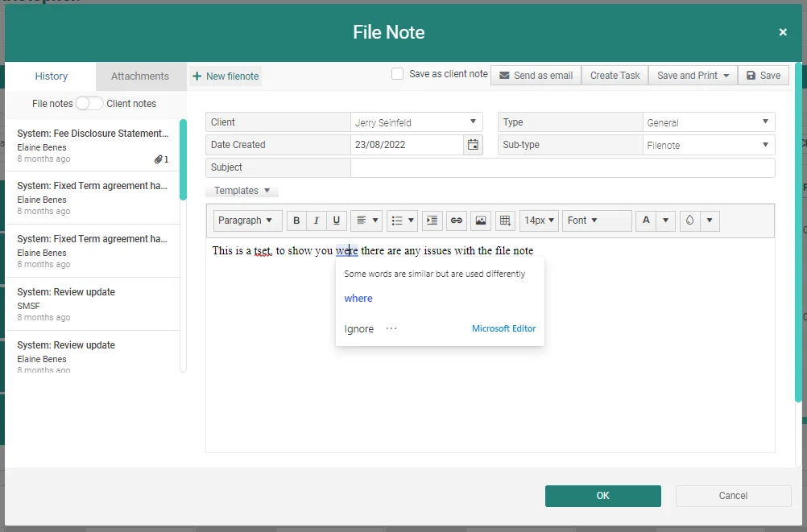807x532 pixels.
Task: Accept the suggested word 'where'
Action: pos(358,299)
